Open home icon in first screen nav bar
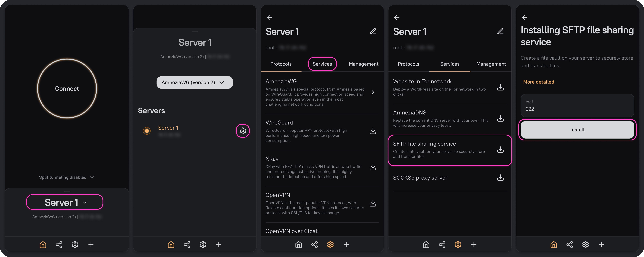Viewport: 644px width, 257px height. pos(43,245)
